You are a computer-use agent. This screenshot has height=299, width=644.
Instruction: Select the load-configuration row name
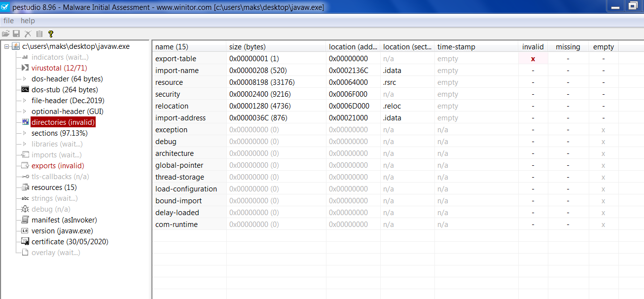tap(186, 189)
